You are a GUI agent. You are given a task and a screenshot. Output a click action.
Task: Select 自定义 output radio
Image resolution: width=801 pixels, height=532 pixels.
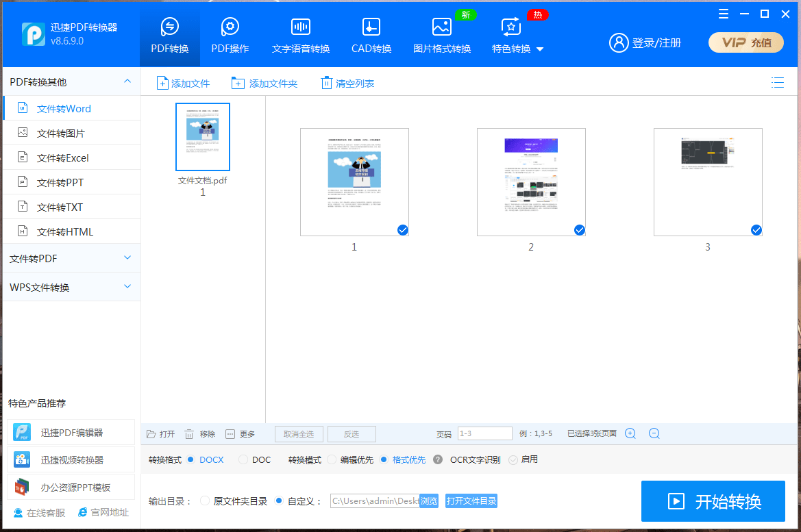coord(279,501)
